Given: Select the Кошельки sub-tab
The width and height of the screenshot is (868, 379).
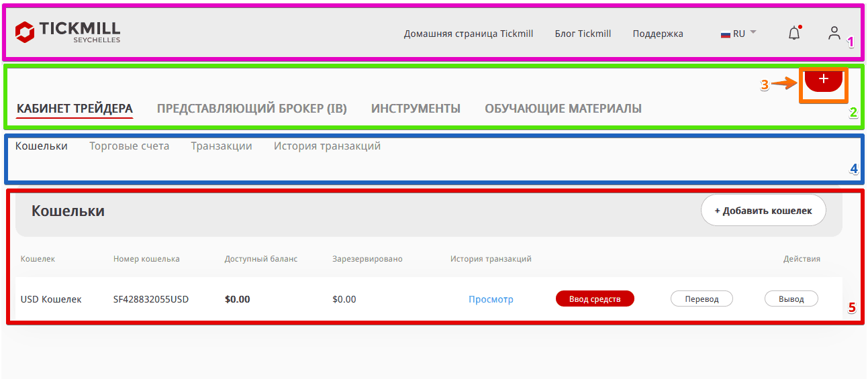Looking at the screenshot, I should 42,146.
